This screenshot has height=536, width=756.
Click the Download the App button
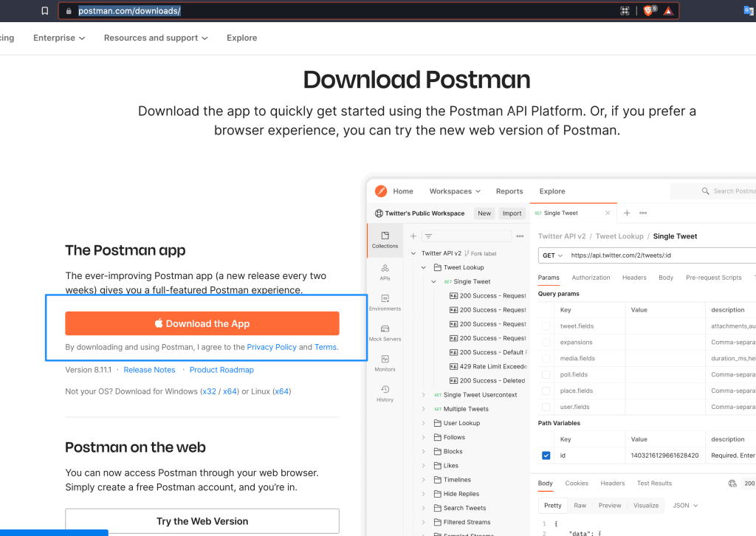coord(202,323)
